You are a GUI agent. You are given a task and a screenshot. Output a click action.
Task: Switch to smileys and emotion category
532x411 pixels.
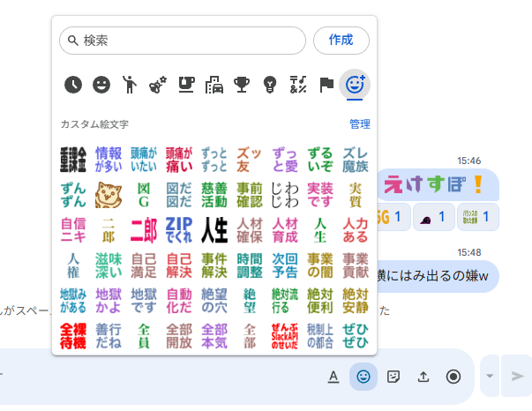point(101,85)
